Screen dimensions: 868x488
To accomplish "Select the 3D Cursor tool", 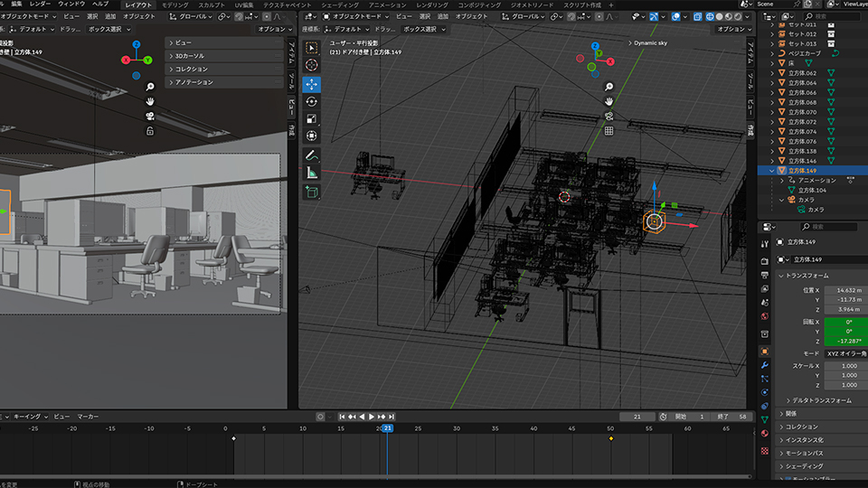I will (x=312, y=65).
